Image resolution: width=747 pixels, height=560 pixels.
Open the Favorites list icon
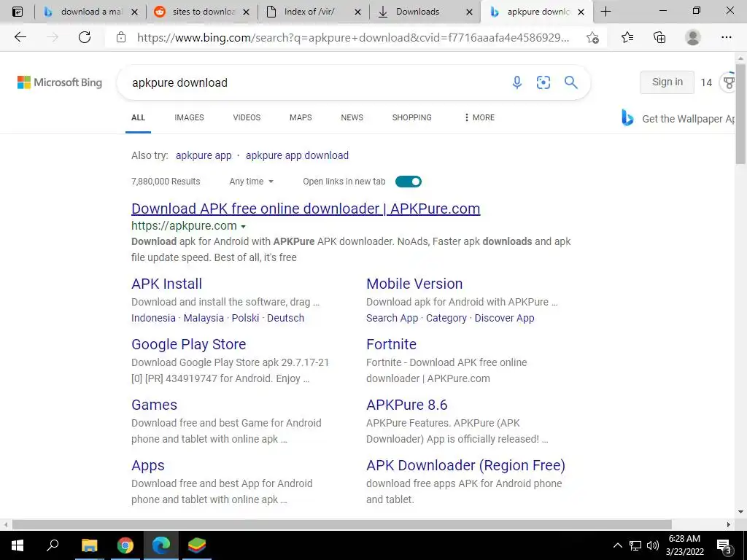coord(627,37)
